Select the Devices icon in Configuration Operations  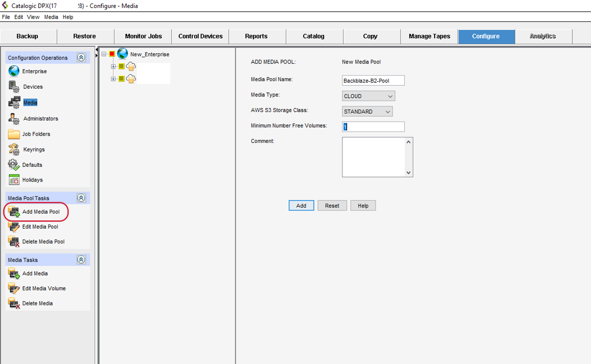coord(14,87)
